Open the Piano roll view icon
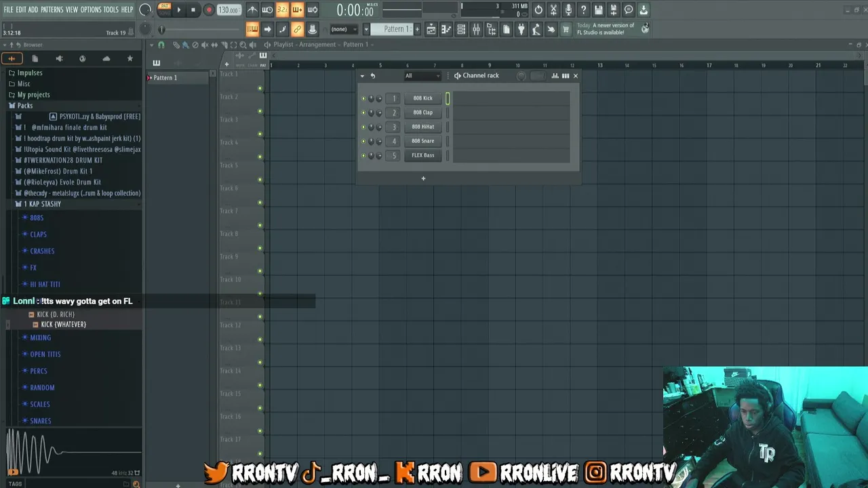The image size is (868, 488). (446, 29)
